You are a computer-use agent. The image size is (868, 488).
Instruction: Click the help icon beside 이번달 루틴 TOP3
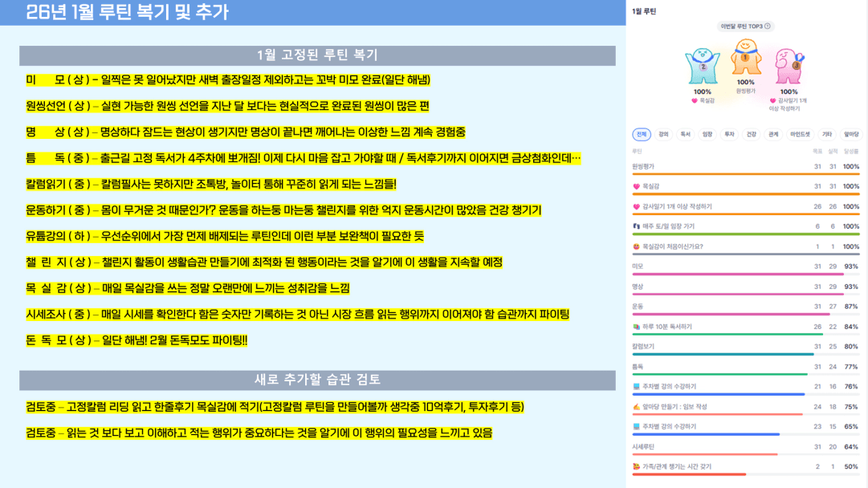pyautogui.click(x=768, y=26)
